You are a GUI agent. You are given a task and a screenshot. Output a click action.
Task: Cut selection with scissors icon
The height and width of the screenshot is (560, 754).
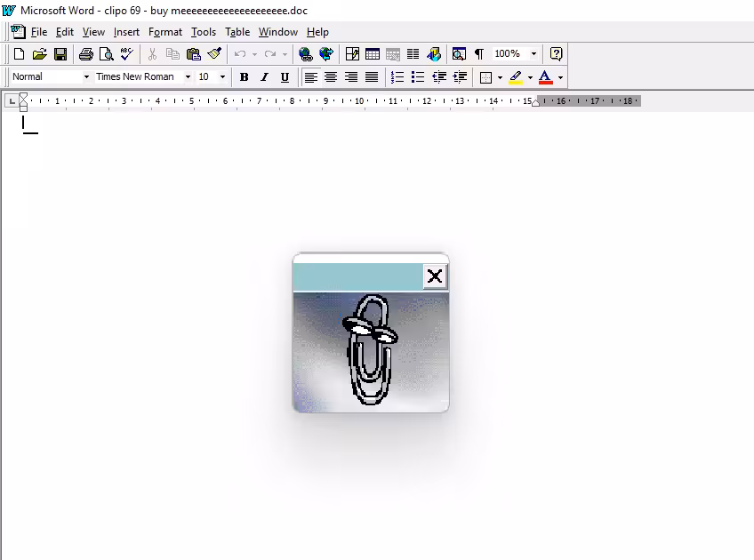pyautogui.click(x=152, y=54)
